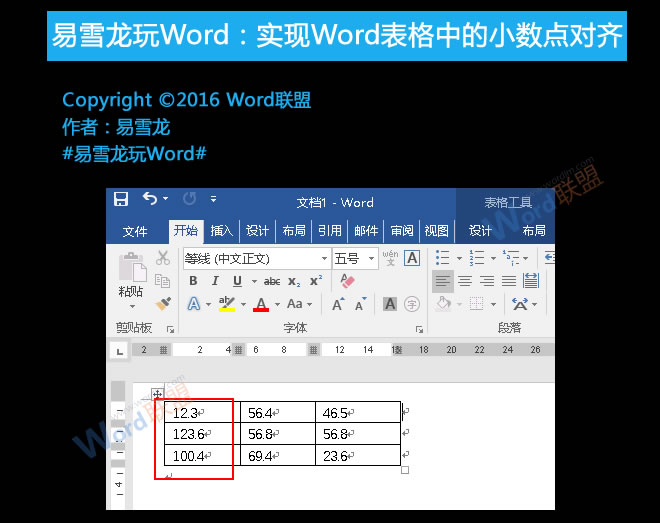Click the red font color button
This screenshot has width=660, height=523.
tap(261, 304)
